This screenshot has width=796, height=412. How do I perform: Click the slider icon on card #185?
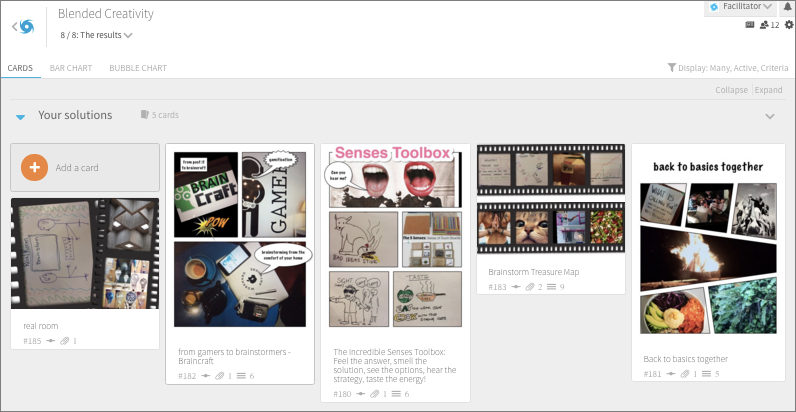coord(50,341)
